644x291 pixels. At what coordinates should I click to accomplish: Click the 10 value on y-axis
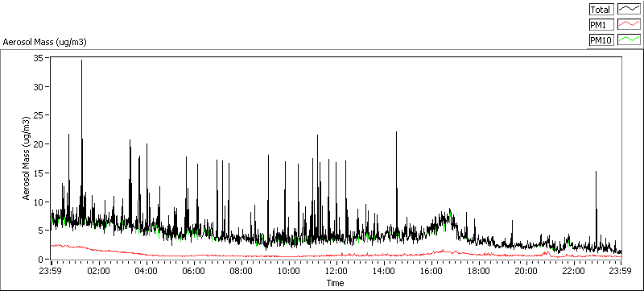pyautogui.click(x=39, y=202)
